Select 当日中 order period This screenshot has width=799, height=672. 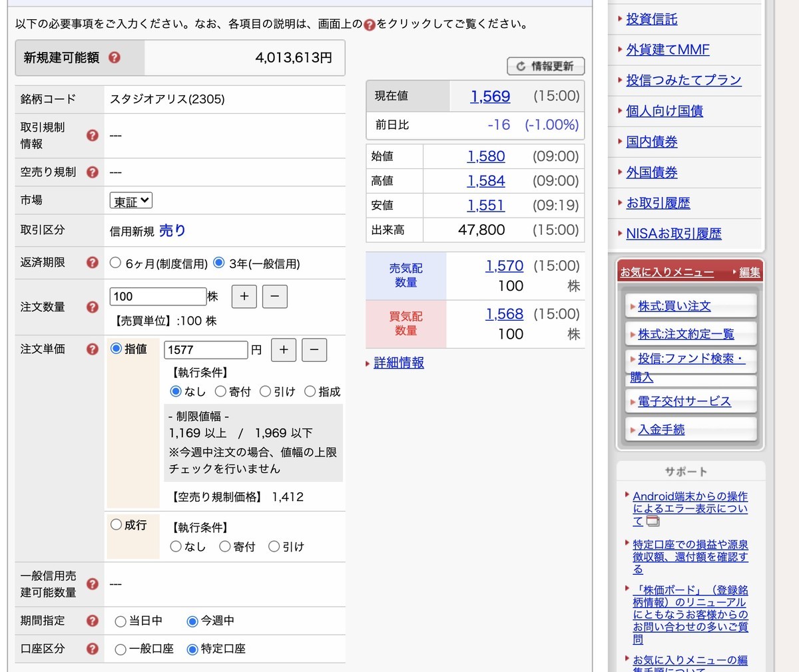tap(121, 621)
